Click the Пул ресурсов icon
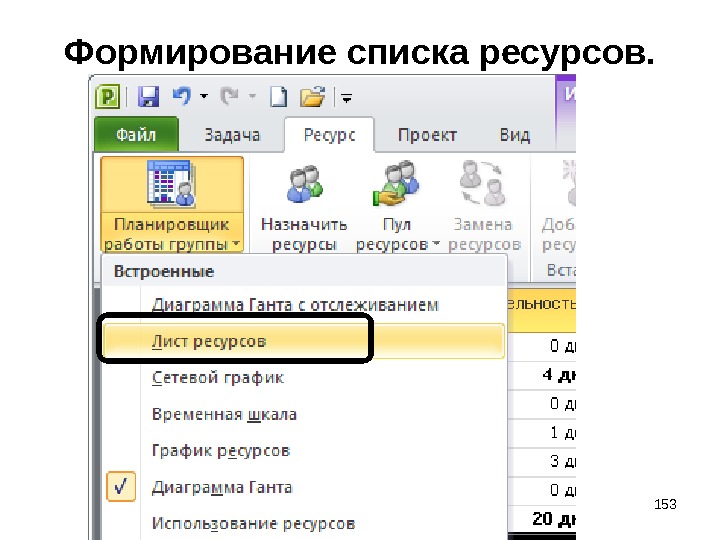The height and width of the screenshot is (540, 720). tap(397, 184)
